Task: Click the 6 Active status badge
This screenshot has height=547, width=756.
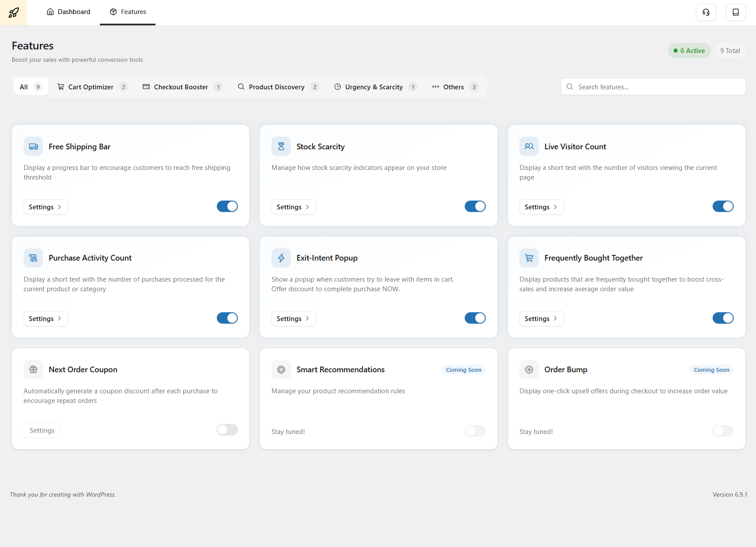Action: (x=689, y=51)
